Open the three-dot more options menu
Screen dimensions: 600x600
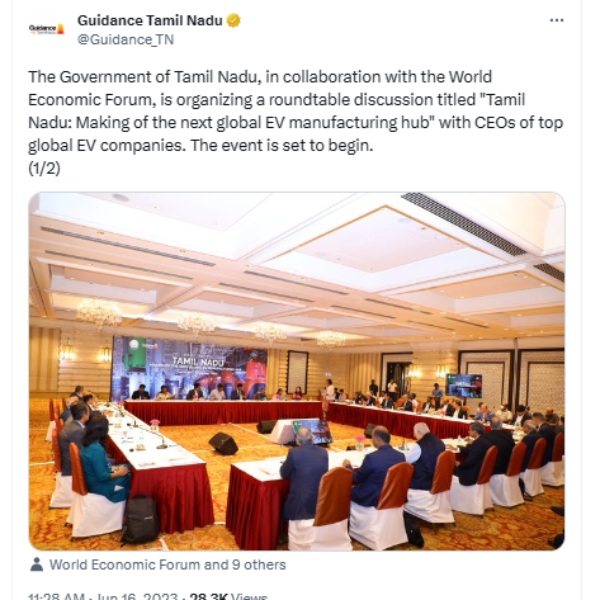[556, 20]
